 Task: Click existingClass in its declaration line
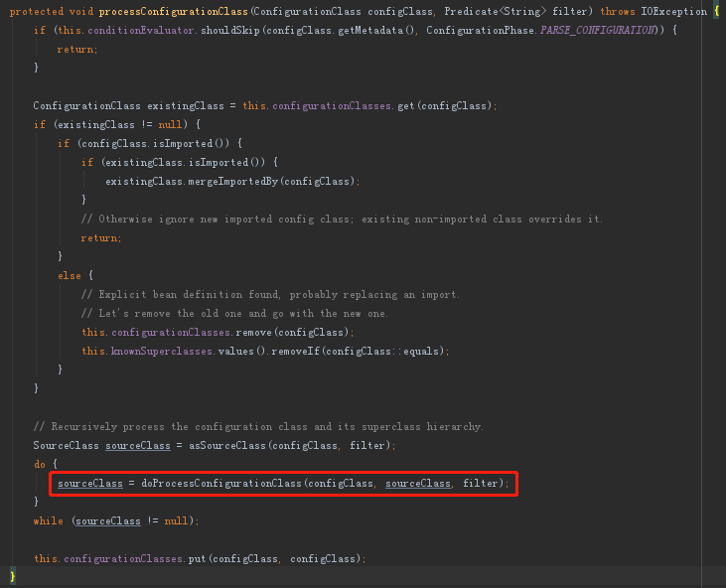[185, 105]
